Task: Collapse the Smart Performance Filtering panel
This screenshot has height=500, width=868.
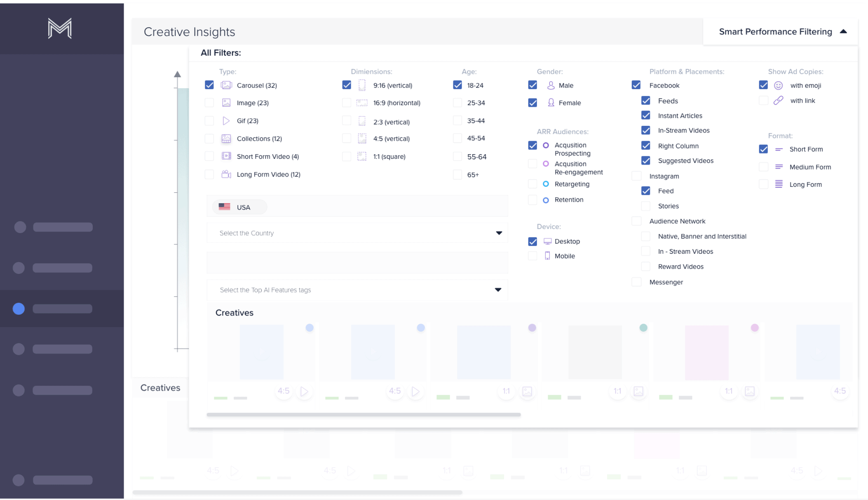Action: point(843,32)
